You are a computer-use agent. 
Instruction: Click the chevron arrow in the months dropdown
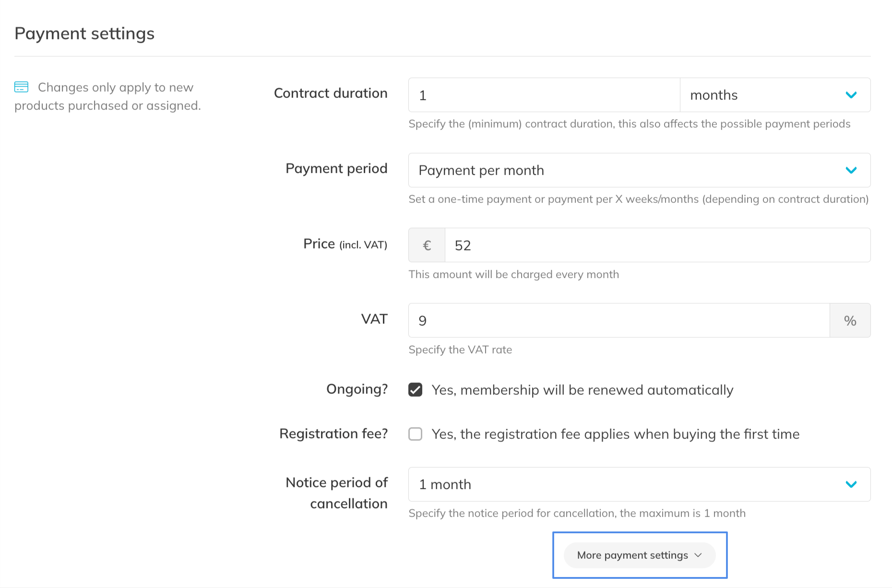coord(851,95)
